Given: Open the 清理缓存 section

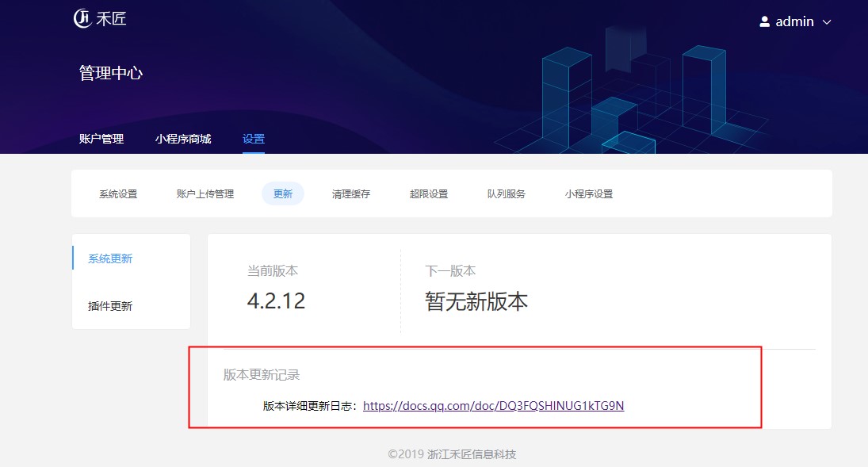Looking at the screenshot, I should click(x=350, y=193).
